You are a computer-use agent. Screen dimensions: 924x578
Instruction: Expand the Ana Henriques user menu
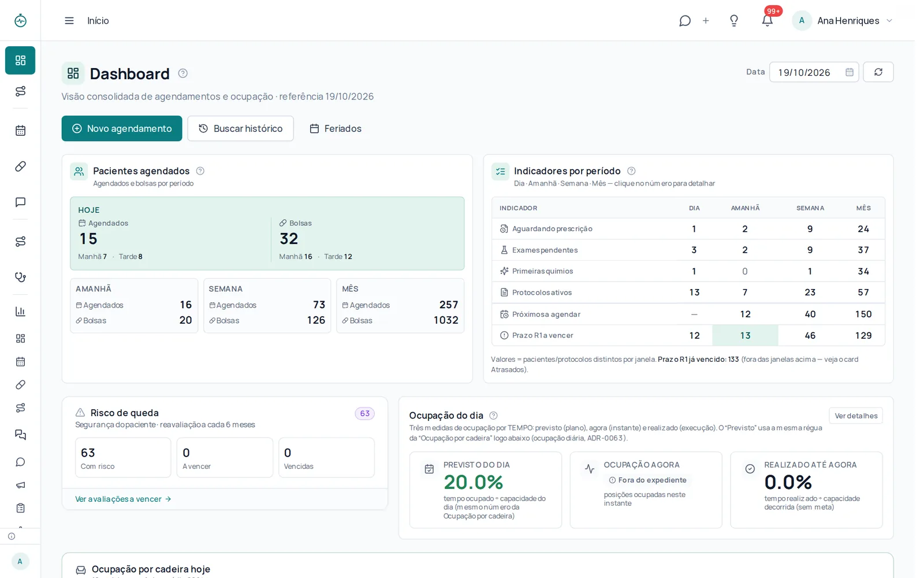843,21
